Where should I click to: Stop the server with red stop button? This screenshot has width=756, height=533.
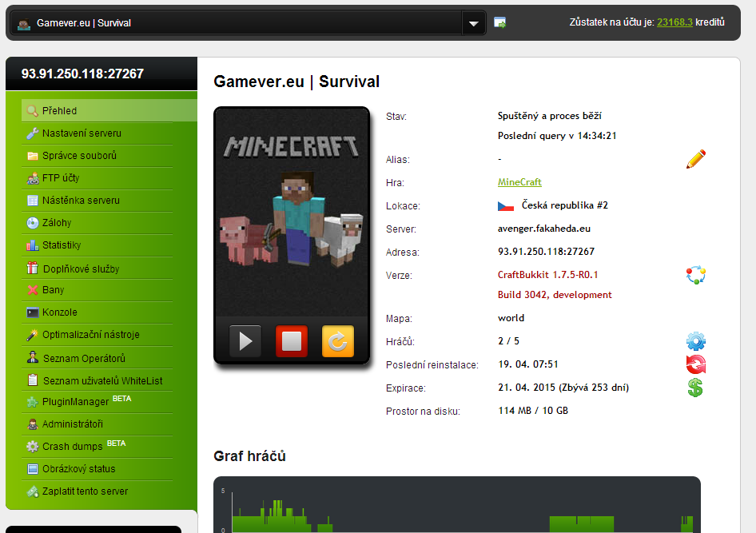292,341
